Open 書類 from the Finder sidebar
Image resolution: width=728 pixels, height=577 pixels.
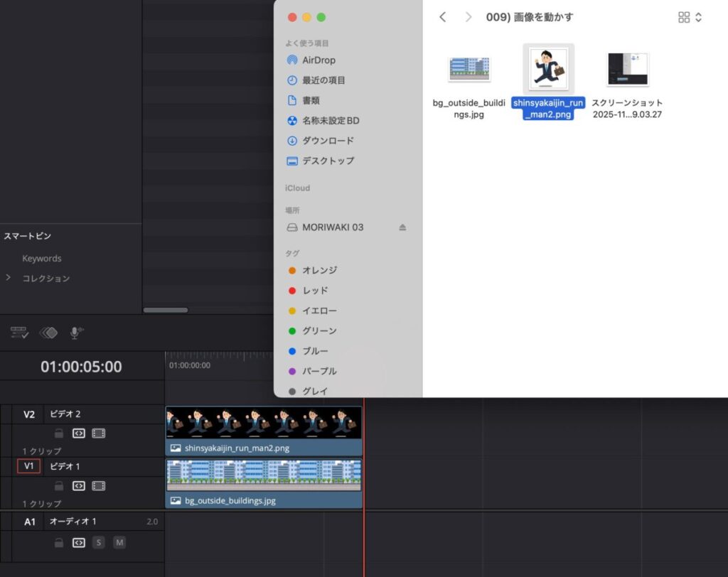(311, 100)
